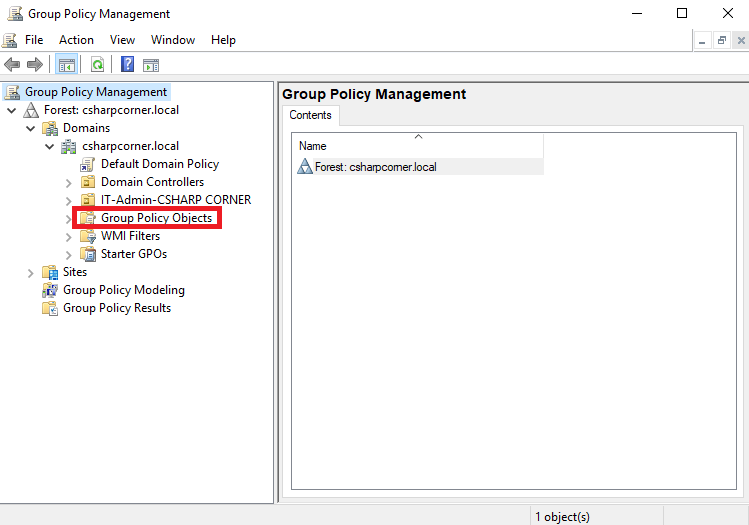Open the Action menu
The height and width of the screenshot is (525, 749).
tap(76, 40)
